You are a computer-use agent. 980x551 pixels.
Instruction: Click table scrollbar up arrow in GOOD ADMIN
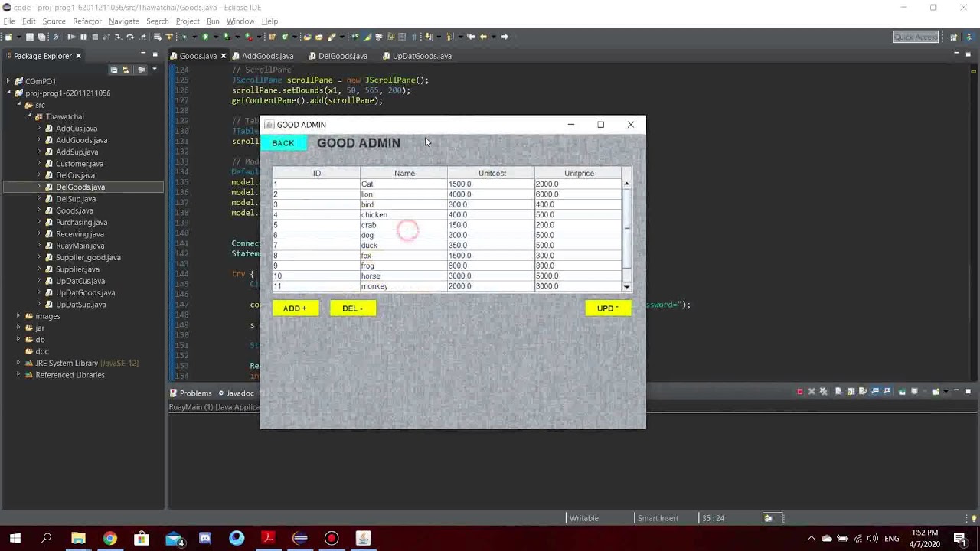(x=626, y=184)
